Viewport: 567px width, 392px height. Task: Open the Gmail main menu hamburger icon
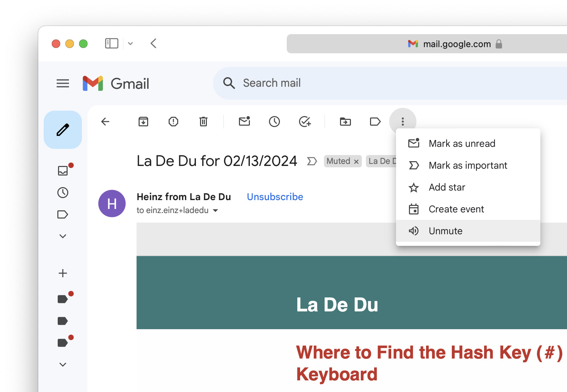pyautogui.click(x=63, y=83)
